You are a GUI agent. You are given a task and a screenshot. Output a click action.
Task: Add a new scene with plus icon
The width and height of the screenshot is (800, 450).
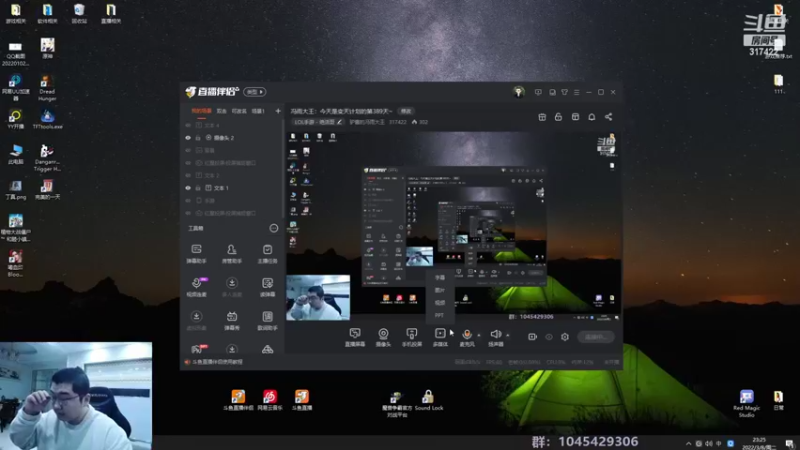278,111
